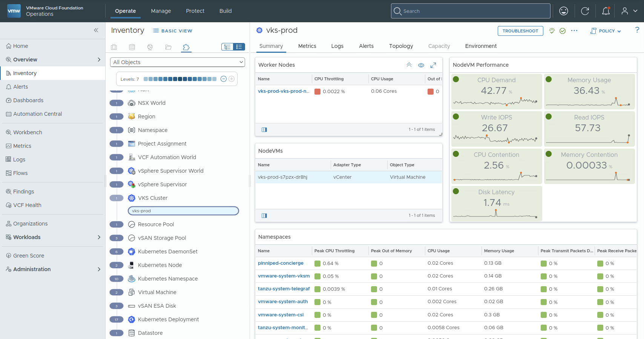
Task: Expand the NSX World inventory item
Action: coord(117,103)
